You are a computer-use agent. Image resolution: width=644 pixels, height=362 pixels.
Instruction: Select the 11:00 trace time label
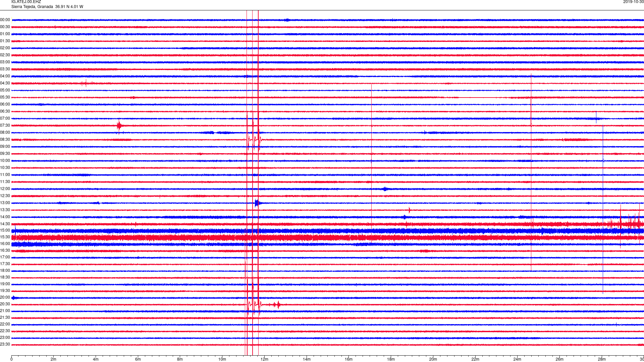coord(5,175)
